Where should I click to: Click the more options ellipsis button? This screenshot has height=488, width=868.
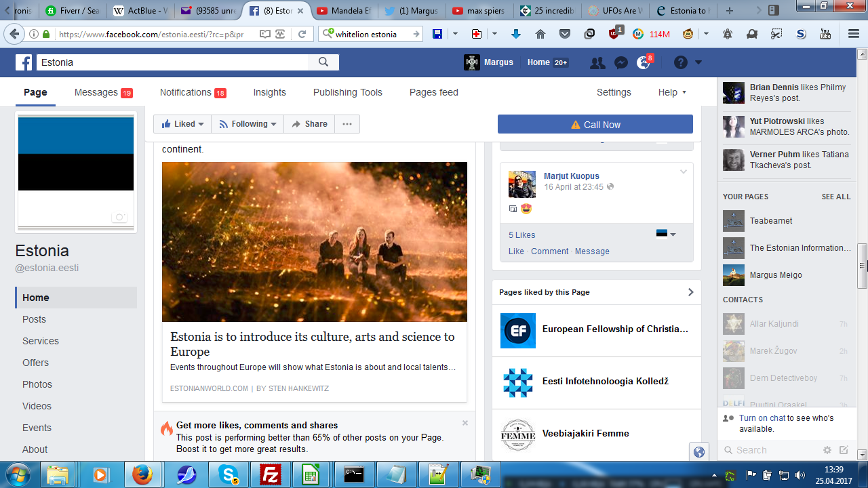click(347, 124)
